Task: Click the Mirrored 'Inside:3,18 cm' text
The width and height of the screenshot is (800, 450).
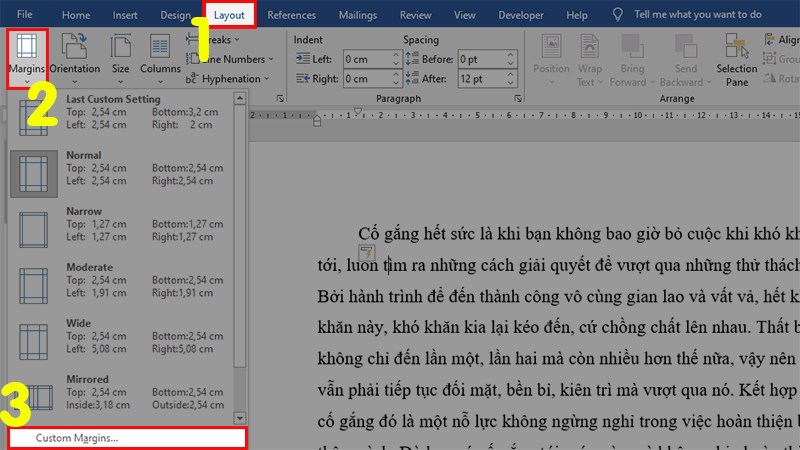Action: pyautogui.click(x=97, y=405)
